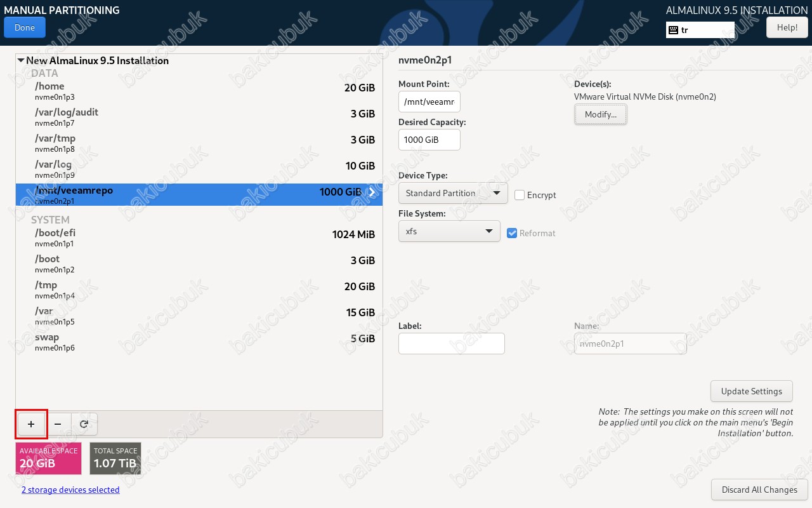Screen dimensions: 812x508
Task: Click Update Settings button
Action: click(x=752, y=391)
